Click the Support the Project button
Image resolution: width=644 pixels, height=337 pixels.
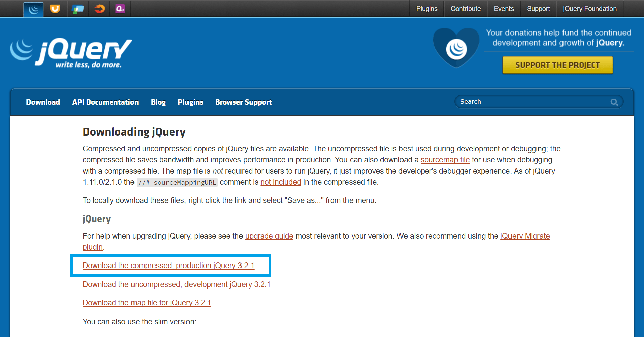tap(558, 65)
